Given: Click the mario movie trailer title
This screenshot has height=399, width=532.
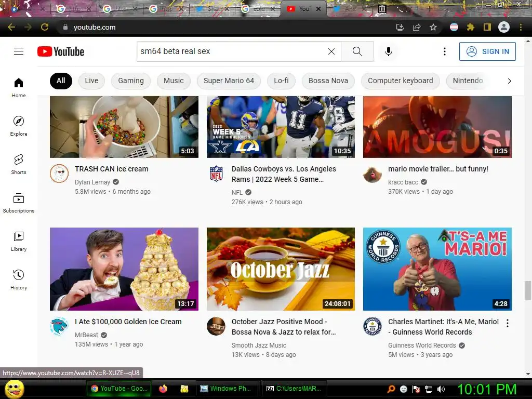Looking at the screenshot, I should (x=438, y=169).
